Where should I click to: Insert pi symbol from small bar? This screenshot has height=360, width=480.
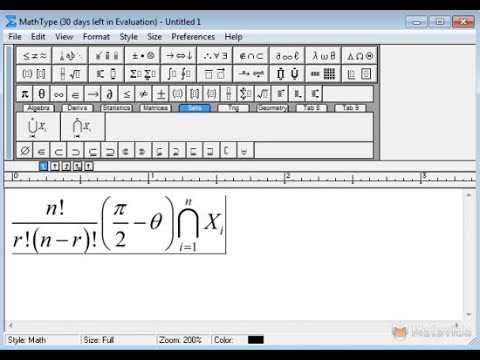point(25,94)
